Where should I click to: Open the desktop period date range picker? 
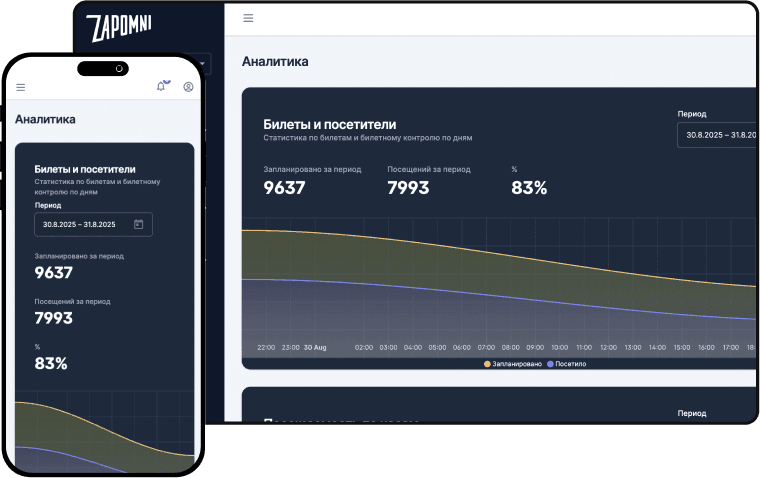716,134
